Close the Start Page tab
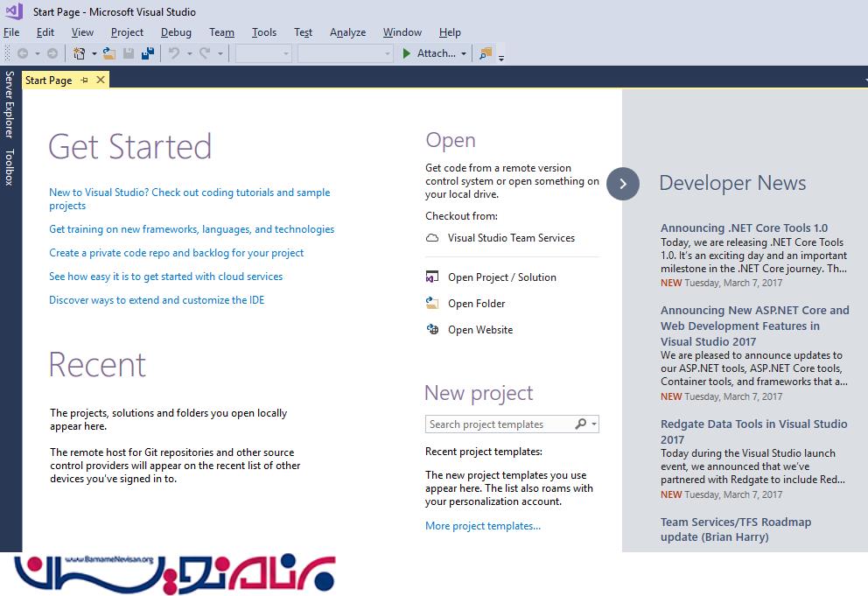This screenshot has height=596, width=868. point(101,81)
